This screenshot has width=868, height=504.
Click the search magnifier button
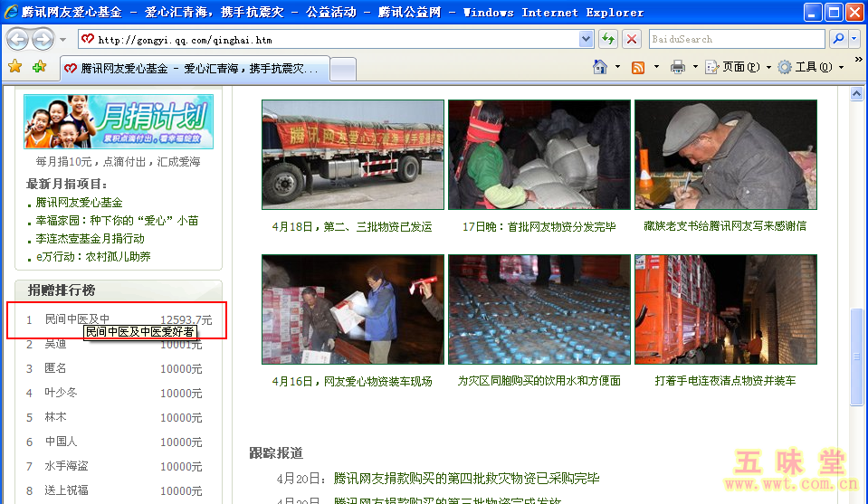pyautogui.click(x=838, y=39)
